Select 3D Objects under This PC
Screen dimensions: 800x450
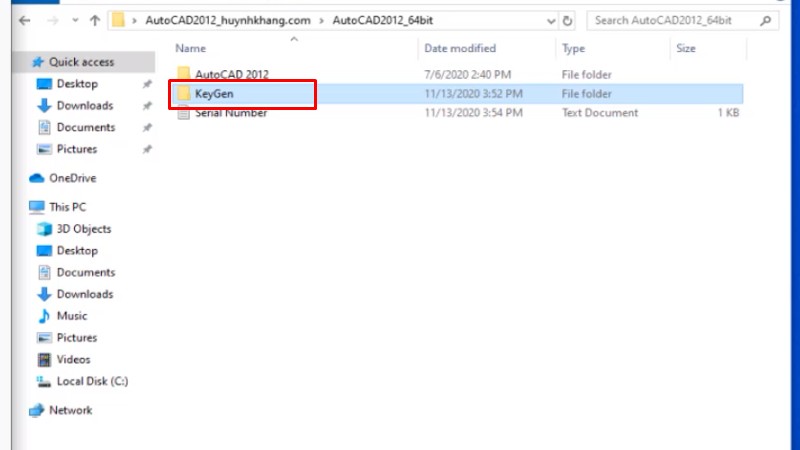84,229
